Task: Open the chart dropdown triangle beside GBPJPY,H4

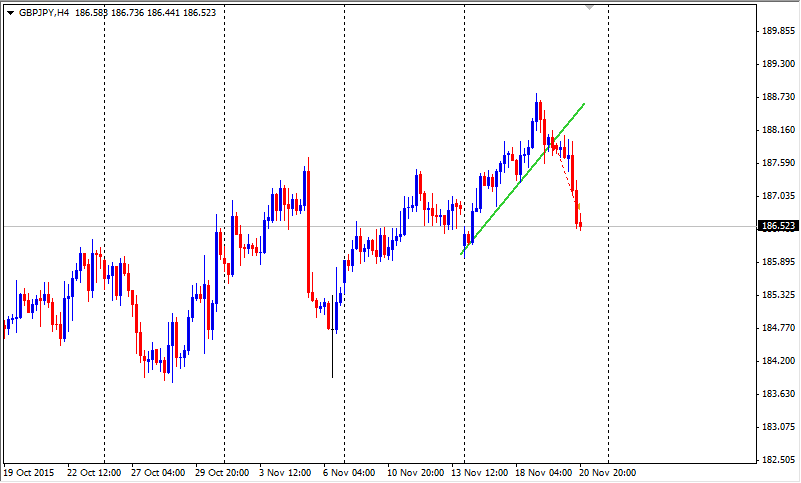Action: point(10,13)
